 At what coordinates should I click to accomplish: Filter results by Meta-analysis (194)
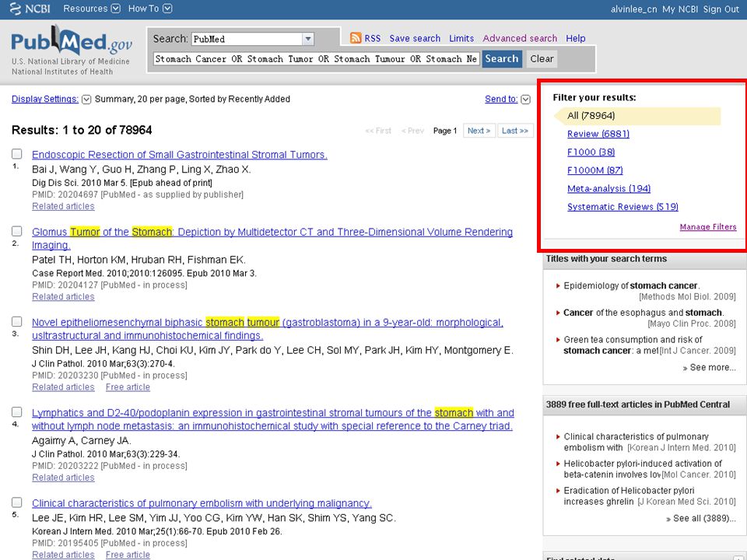[x=608, y=188]
